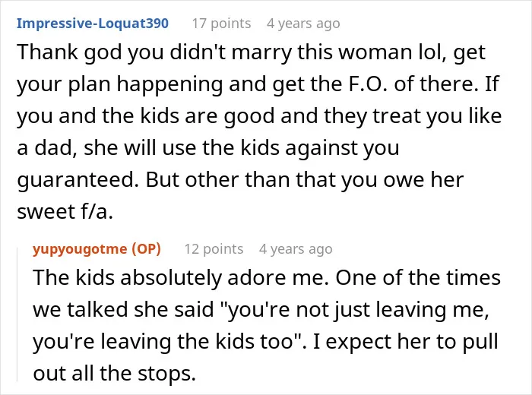This screenshot has width=532, height=395.
Task: Open Impressive-Loquat390's user profile link
Action: [92, 24]
